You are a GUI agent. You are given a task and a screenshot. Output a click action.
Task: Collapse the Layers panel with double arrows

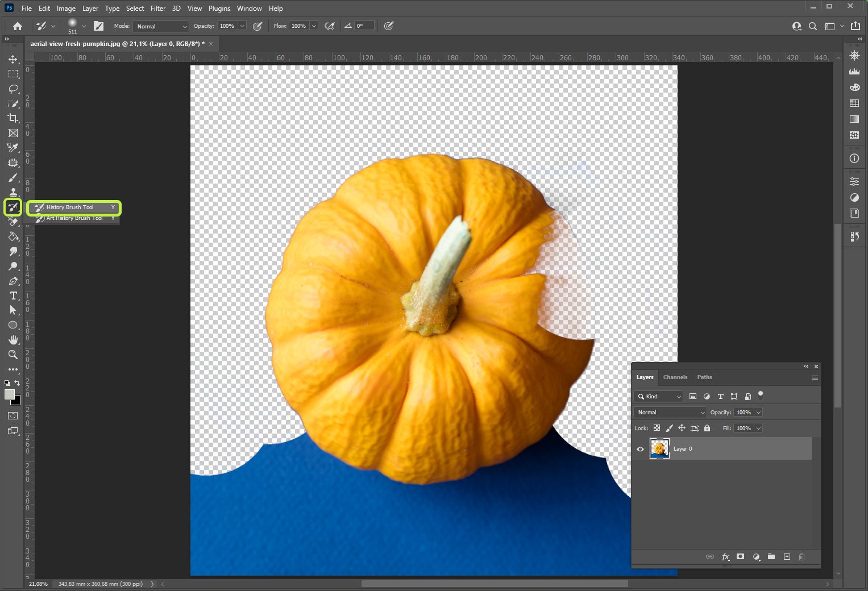pos(805,367)
